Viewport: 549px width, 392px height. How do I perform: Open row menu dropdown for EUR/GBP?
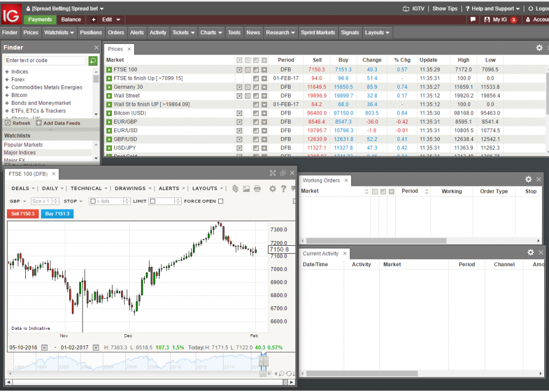click(264, 122)
